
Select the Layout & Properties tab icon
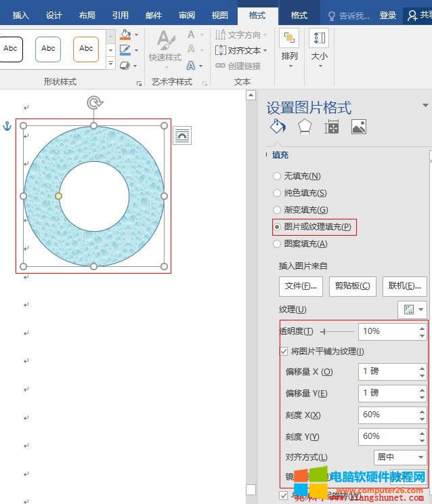[332, 127]
